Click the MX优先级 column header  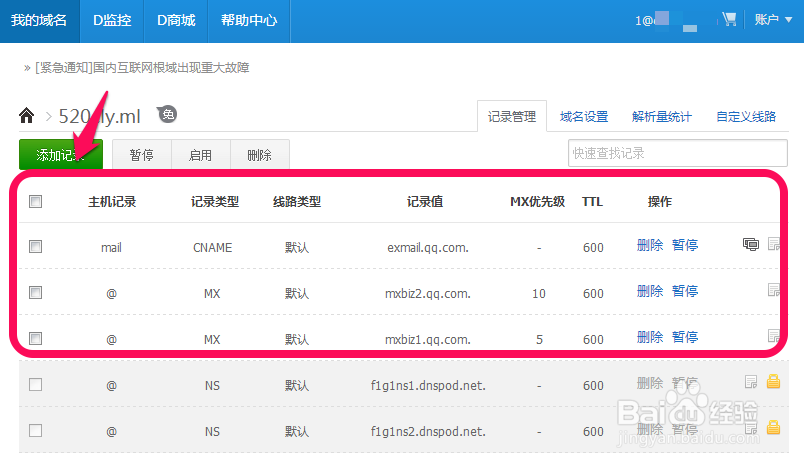[537, 201]
